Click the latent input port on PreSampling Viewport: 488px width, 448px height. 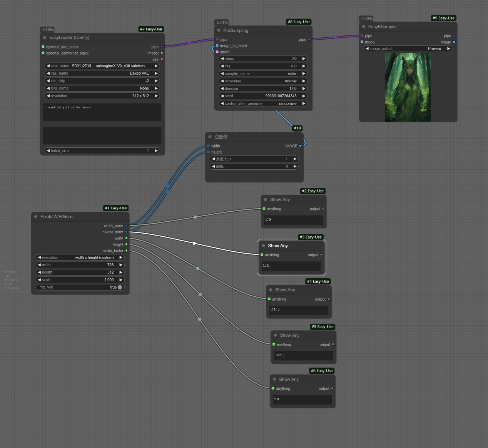tap(217, 52)
